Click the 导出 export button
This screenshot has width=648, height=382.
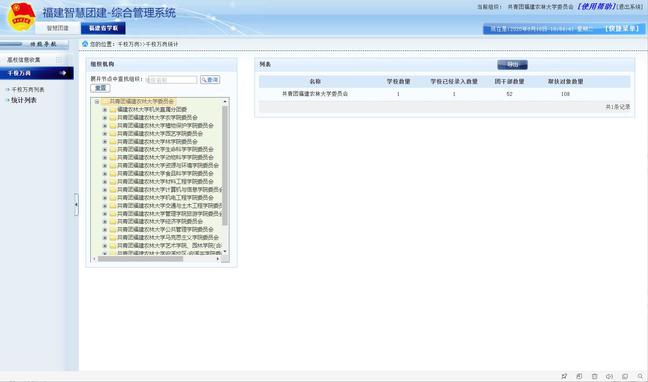(x=512, y=64)
